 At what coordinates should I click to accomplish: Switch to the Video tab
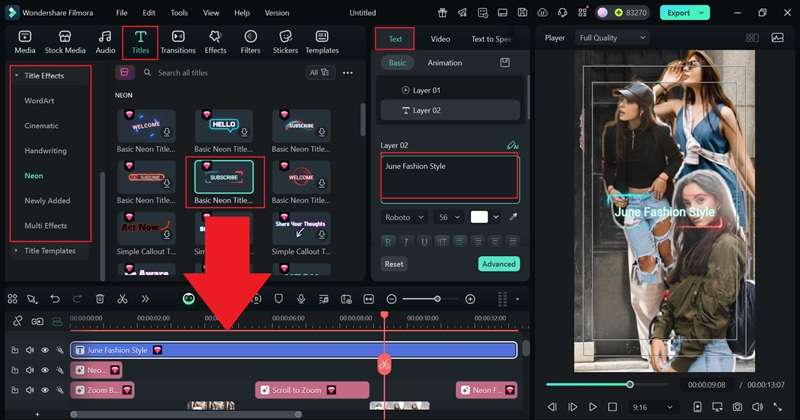[440, 39]
